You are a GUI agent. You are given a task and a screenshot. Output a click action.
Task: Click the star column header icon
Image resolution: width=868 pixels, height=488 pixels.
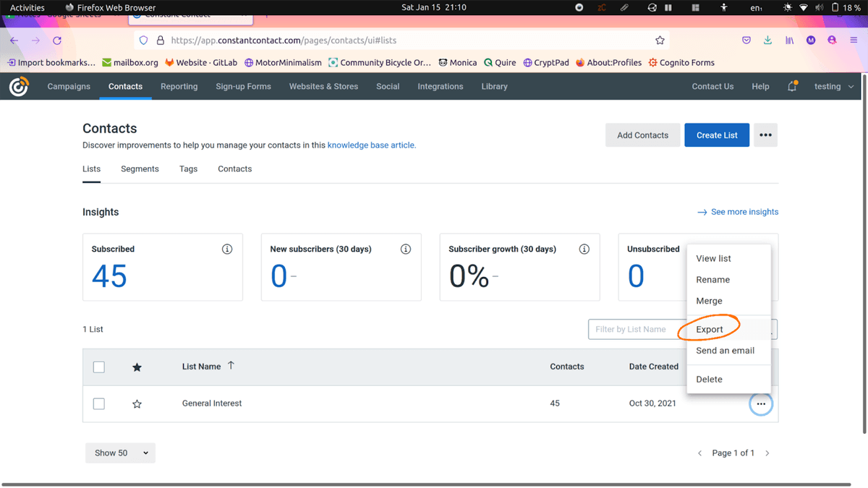pos(137,367)
